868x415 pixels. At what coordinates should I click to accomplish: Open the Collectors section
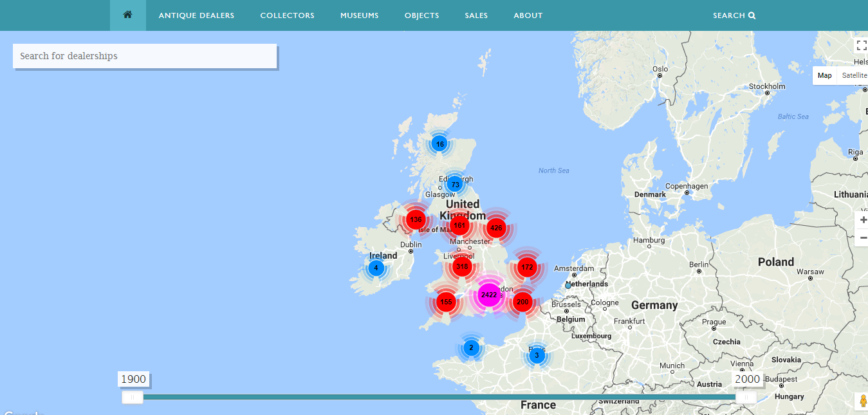tap(287, 15)
